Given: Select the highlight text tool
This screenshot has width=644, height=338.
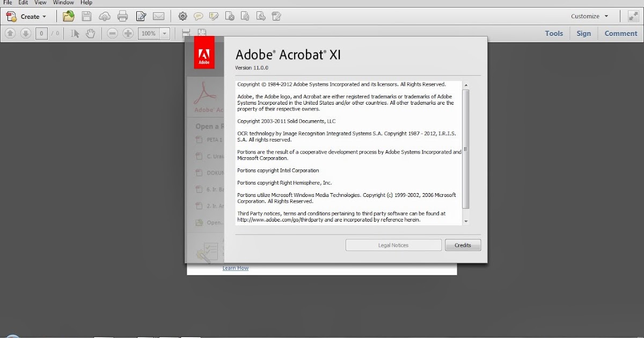Looking at the screenshot, I should coord(214,16).
